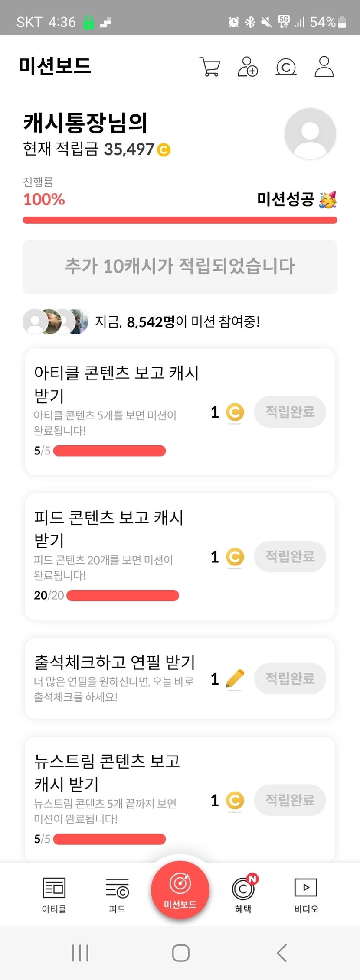Open the my profile icon
The image size is (360, 980).
324,67
